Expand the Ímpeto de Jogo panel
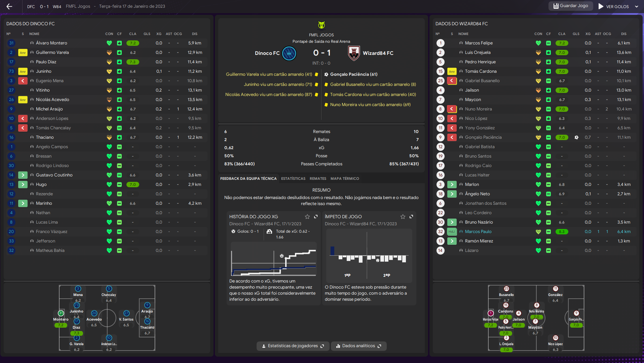The width and height of the screenshot is (644, 363). point(411,217)
